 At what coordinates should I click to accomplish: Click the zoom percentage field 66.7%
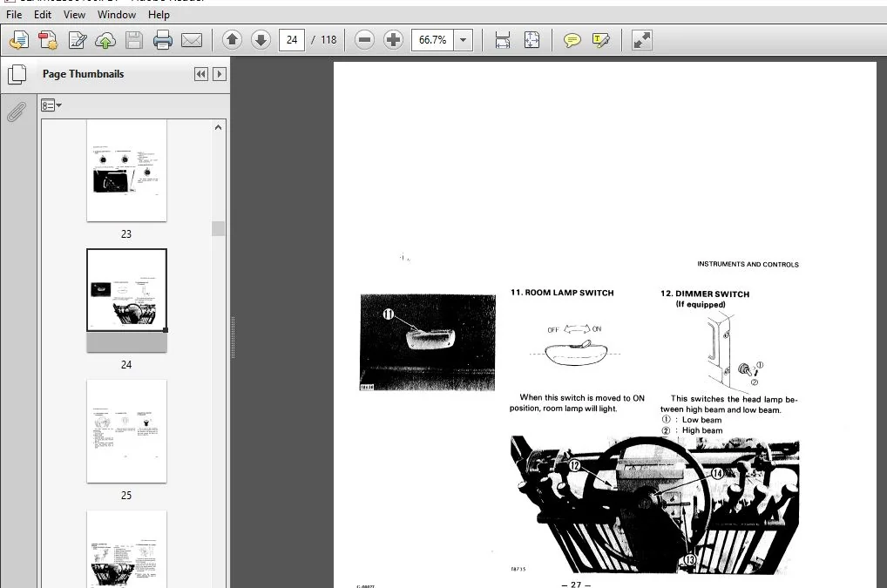[433, 40]
